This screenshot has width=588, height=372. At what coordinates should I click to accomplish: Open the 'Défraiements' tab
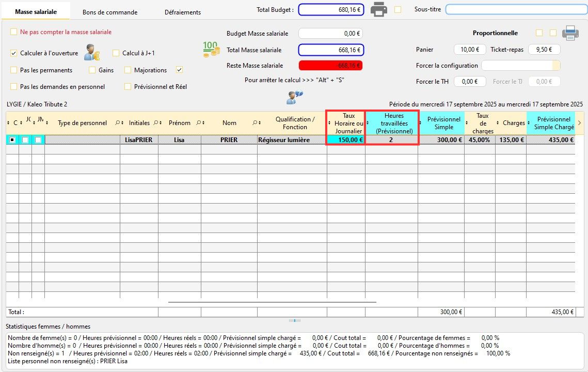pos(183,12)
